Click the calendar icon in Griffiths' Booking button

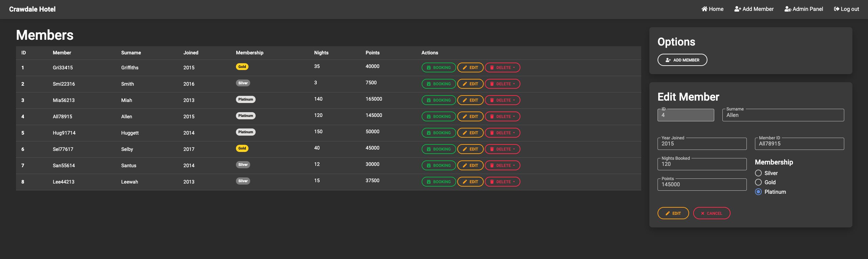tap(429, 68)
